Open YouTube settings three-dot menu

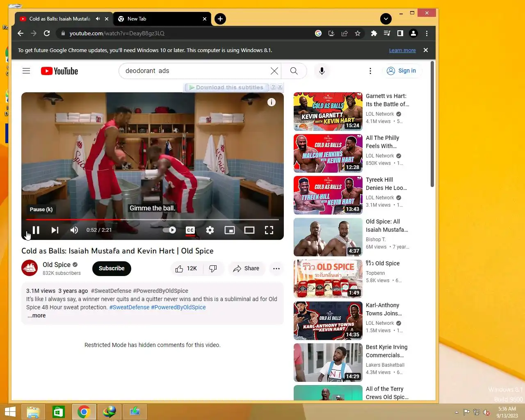[370, 71]
